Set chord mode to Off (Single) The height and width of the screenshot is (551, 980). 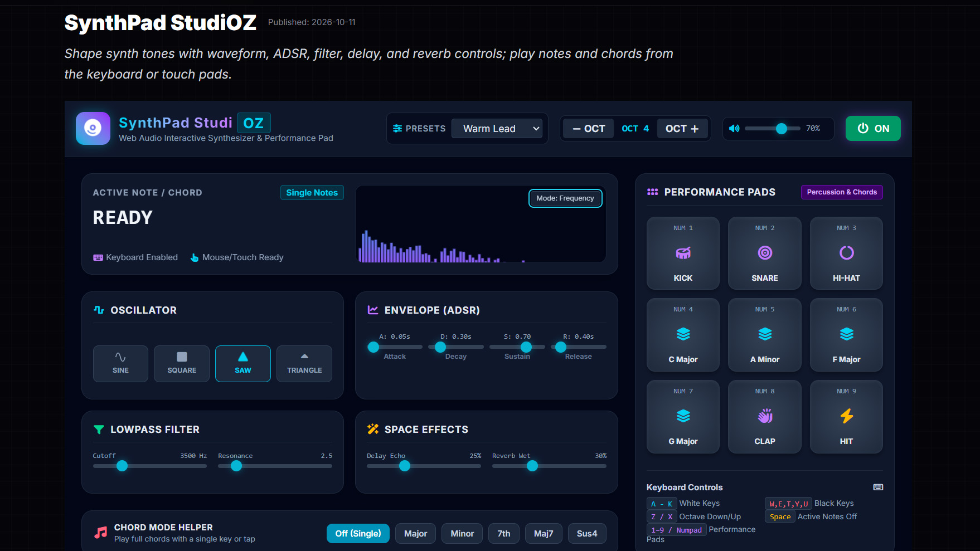click(x=358, y=534)
